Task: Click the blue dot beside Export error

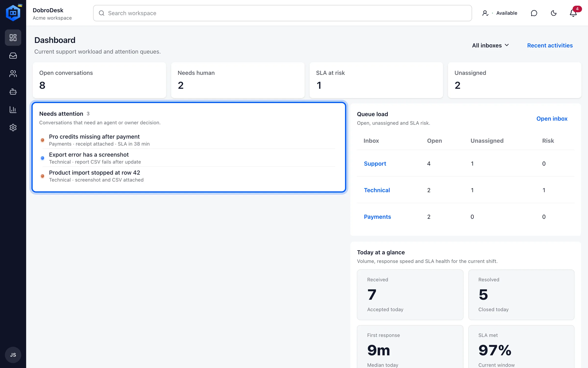Action: (x=42, y=158)
